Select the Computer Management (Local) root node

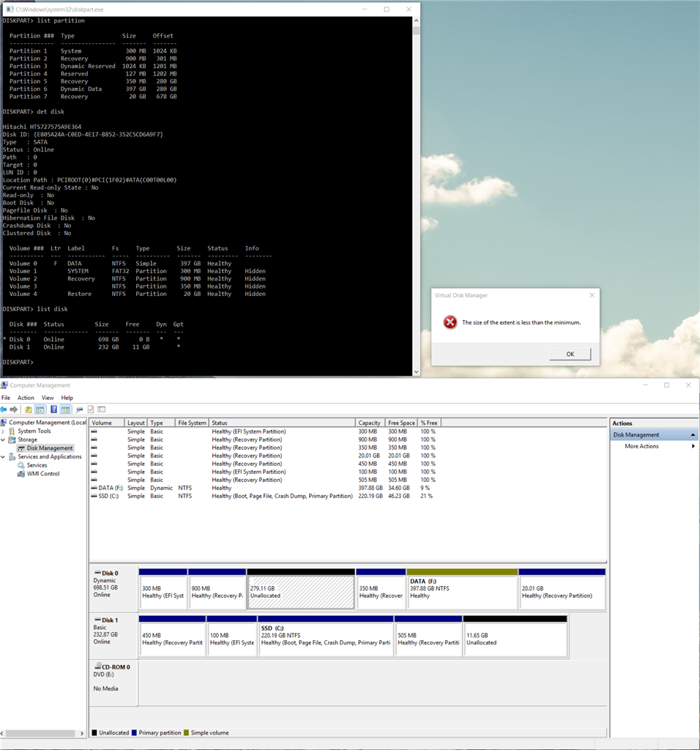[x=48, y=423]
